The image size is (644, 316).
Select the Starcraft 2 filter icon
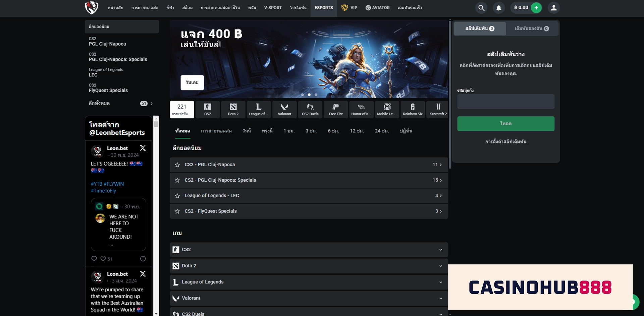(x=438, y=109)
